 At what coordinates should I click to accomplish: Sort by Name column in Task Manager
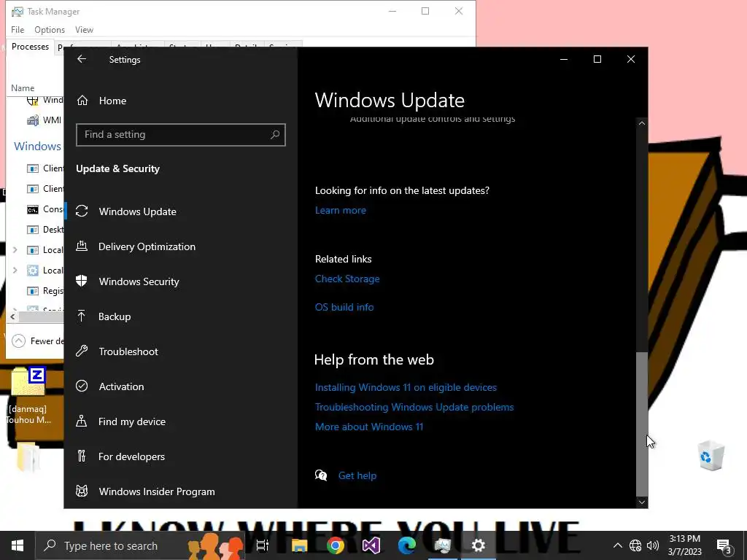(x=23, y=88)
